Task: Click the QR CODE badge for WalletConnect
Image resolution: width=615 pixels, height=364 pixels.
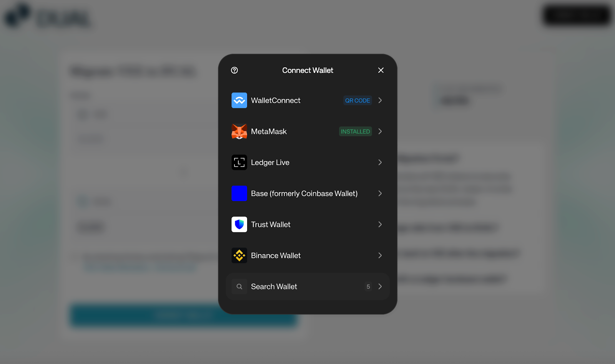Action: 357,100
